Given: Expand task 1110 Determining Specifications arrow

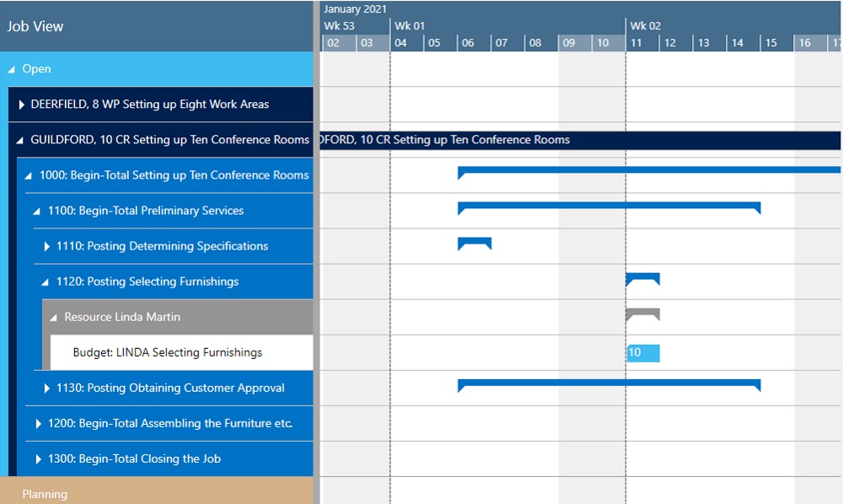Looking at the screenshot, I should pos(46,246).
